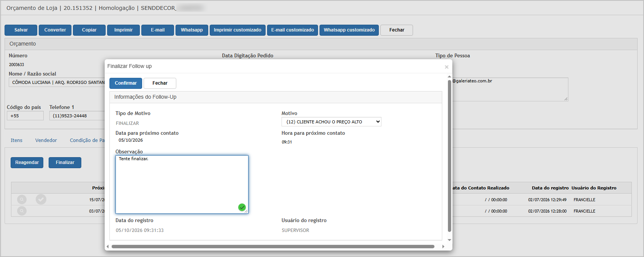The image size is (644, 257).
Task: Click the Converter button
Action: 55,30
